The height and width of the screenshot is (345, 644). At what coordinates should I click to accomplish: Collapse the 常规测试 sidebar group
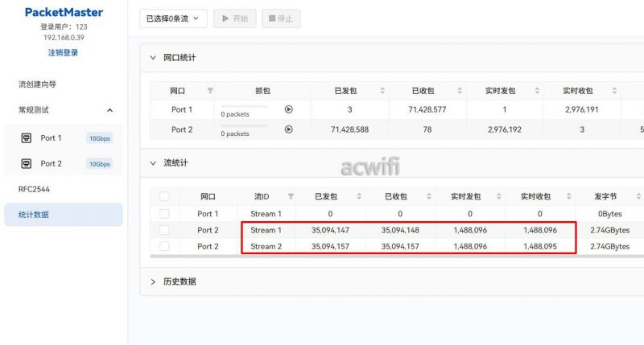click(x=109, y=110)
